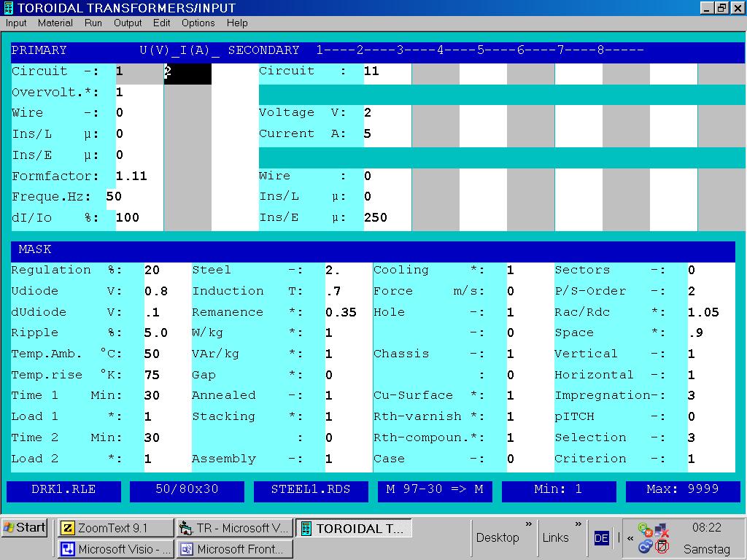Click the 08:22 clock in the tray

[706, 528]
